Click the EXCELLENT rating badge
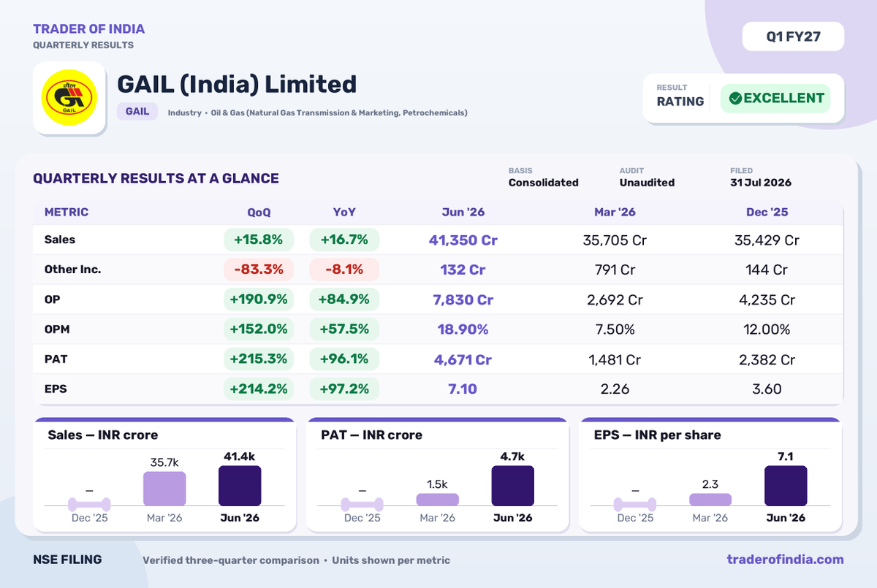The image size is (877, 588). [x=775, y=98]
